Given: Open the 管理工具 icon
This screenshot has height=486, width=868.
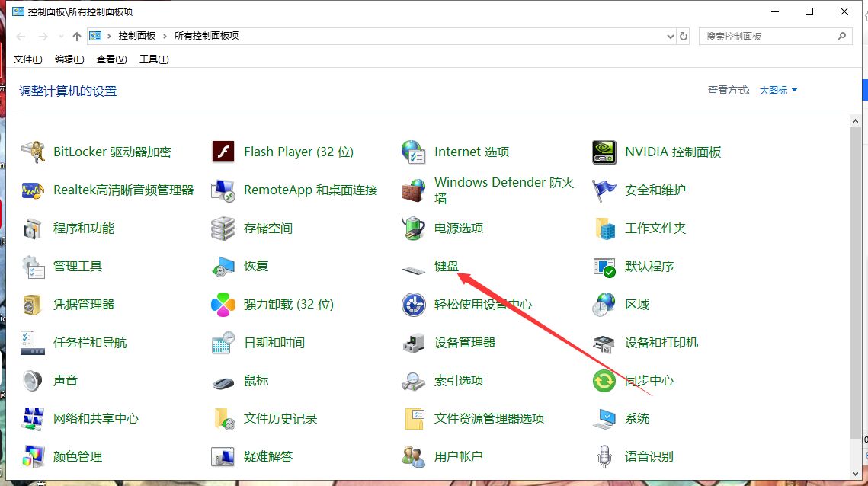Looking at the screenshot, I should pyautogui.click(x=33, y=267).
